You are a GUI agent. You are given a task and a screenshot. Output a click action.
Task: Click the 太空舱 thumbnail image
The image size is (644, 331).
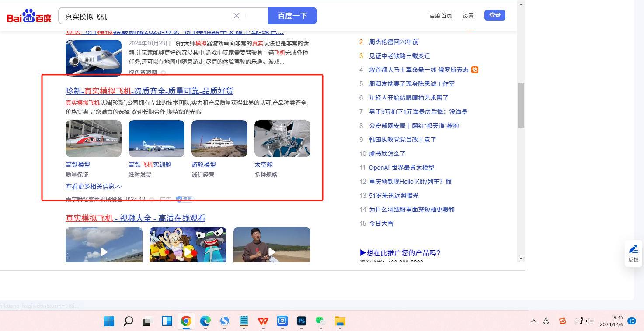click(x=282, y=138)
